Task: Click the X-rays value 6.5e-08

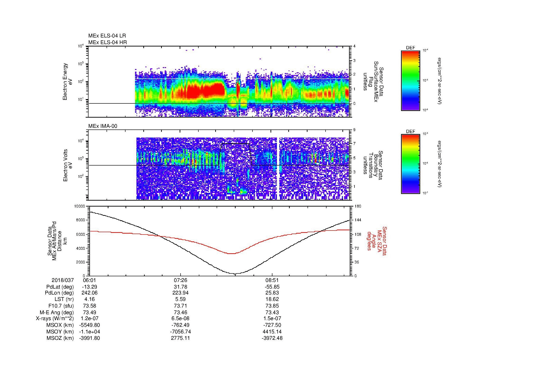Action: click(181, 318)
